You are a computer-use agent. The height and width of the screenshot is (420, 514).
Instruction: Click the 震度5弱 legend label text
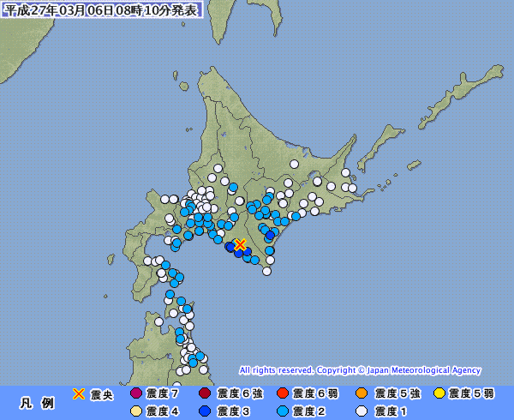471,393
